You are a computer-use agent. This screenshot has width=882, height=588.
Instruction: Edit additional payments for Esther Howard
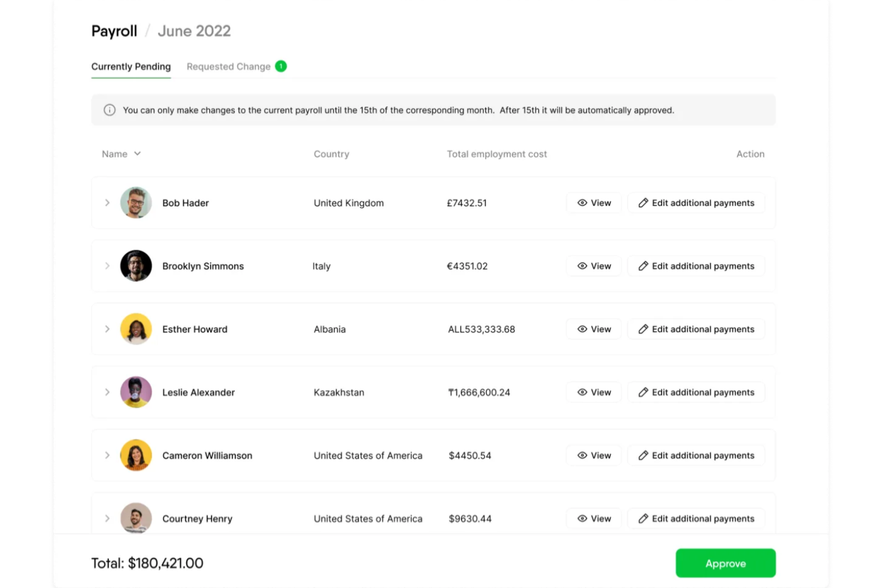[x=696, y=329]
